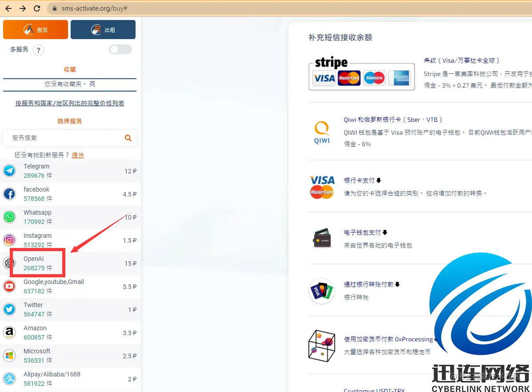Click the 提供 link to suggest a service
532x392 pixels.
[x=78, y=155]
